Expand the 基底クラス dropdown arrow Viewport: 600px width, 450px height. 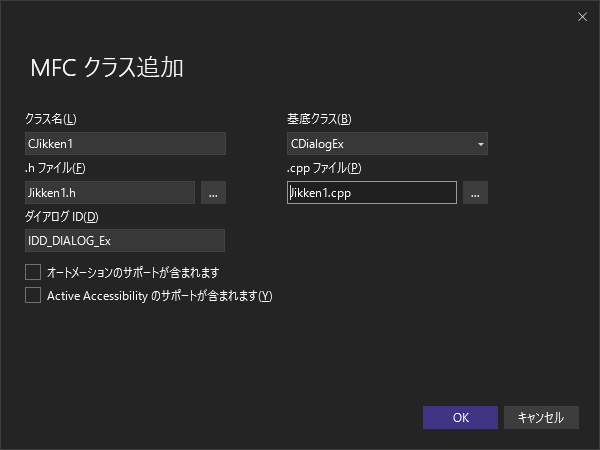pos(480,144)
